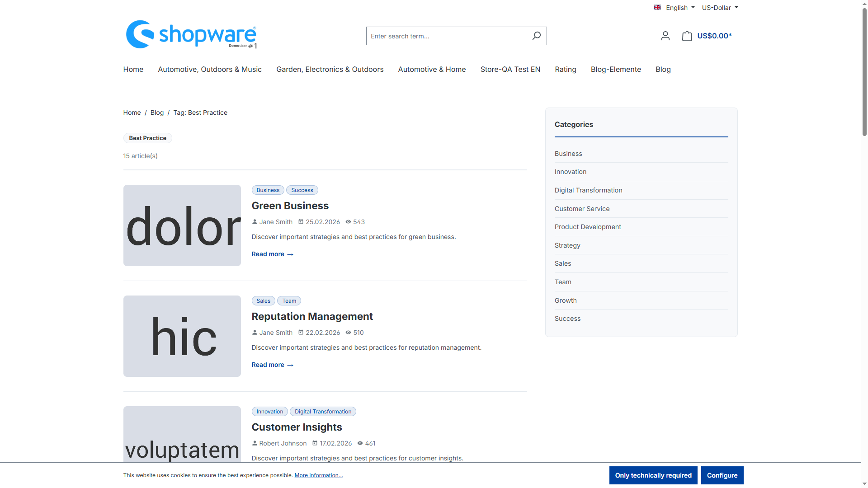
Task: Open the Customer Insights article title
Action: pos(297,427)
